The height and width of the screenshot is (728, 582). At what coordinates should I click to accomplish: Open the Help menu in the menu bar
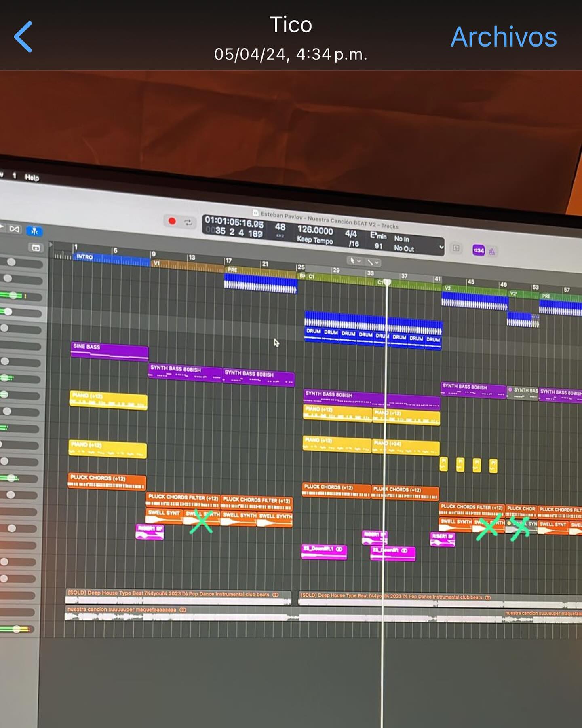(x=32, y=178)
